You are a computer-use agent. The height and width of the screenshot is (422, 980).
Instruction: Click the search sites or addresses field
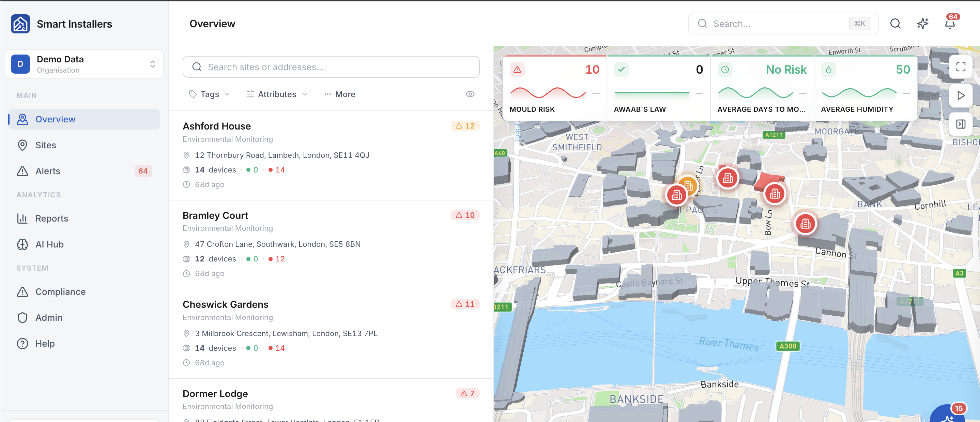331,67
